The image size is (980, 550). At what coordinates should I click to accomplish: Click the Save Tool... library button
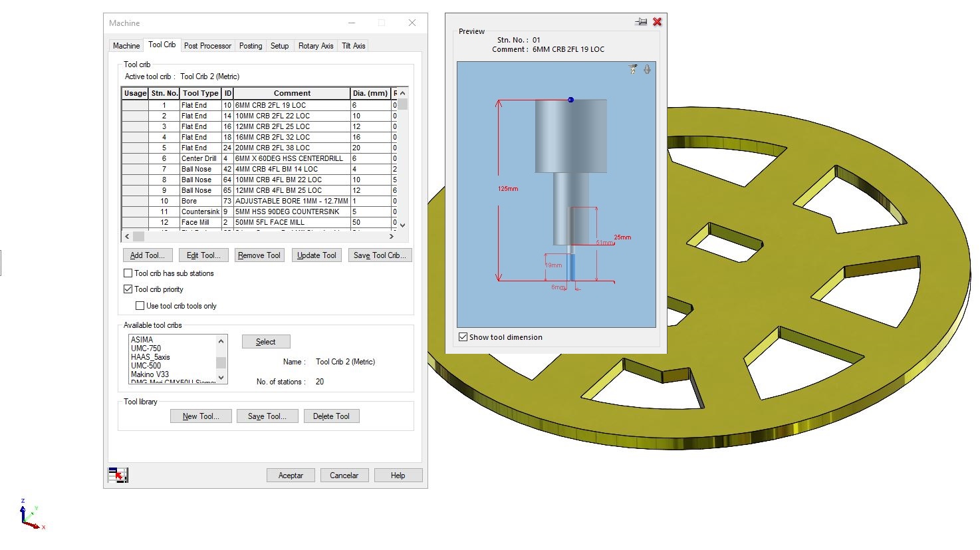tap(267, 416)
